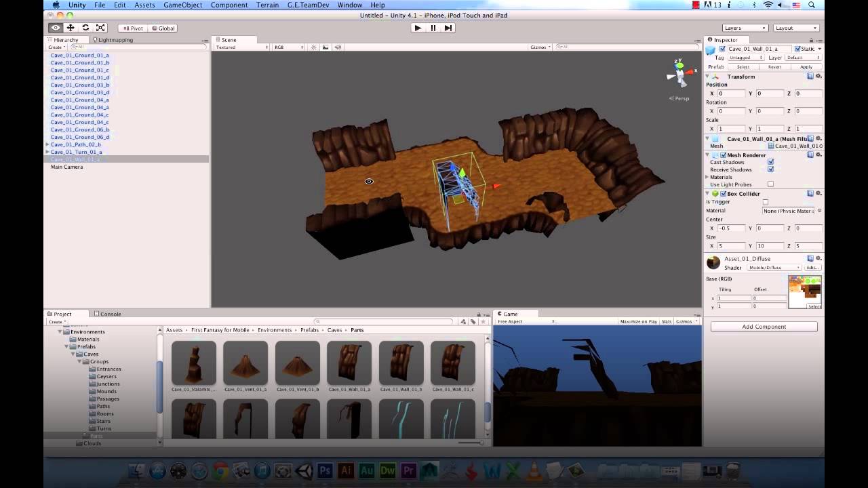Open Box Collider help book icon

(810, 193)
